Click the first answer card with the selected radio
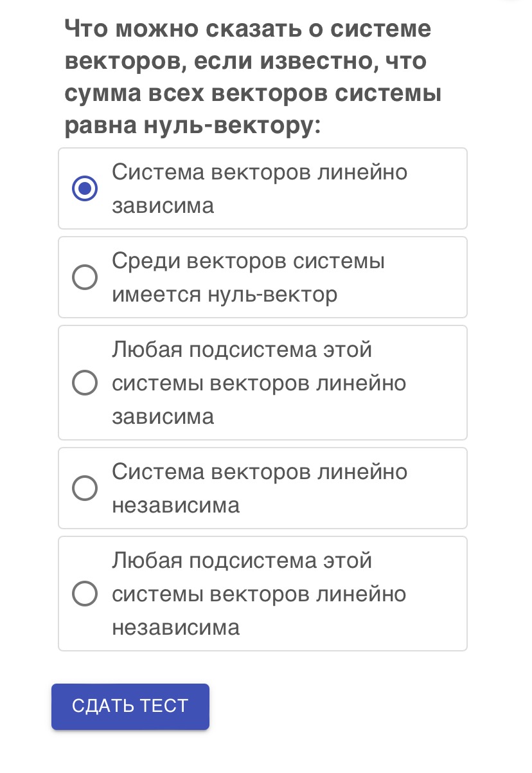The height and width of the screenshot is (773, 532). [x=263, y=188]
